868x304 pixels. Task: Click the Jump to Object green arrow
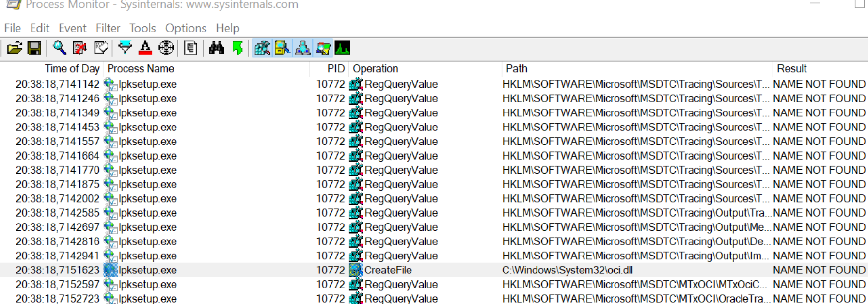point(237,48)
